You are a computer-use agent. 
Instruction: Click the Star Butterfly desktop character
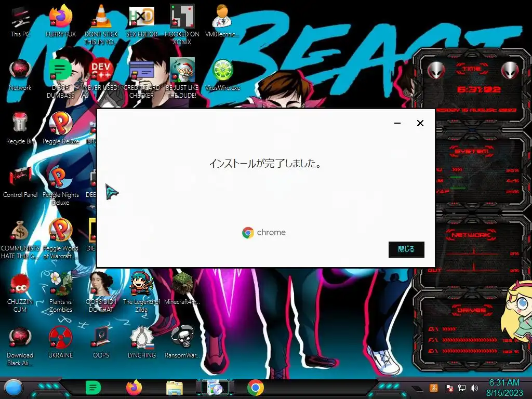[x=518, y=311]
